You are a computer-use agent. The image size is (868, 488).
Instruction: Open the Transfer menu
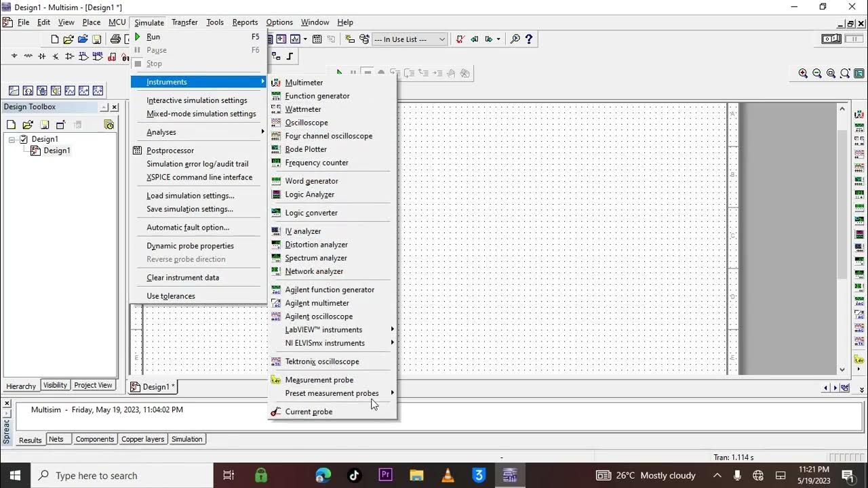[184, 22]
